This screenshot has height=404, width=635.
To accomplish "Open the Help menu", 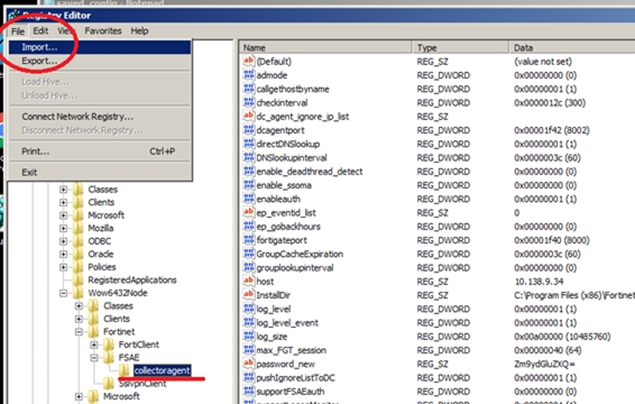I will 140,31.
